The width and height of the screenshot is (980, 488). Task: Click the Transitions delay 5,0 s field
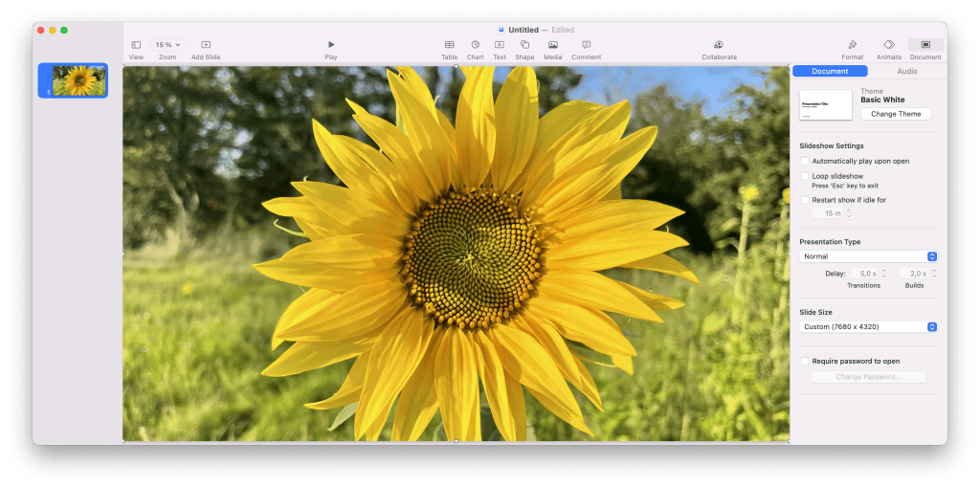[x=864, y=274]
